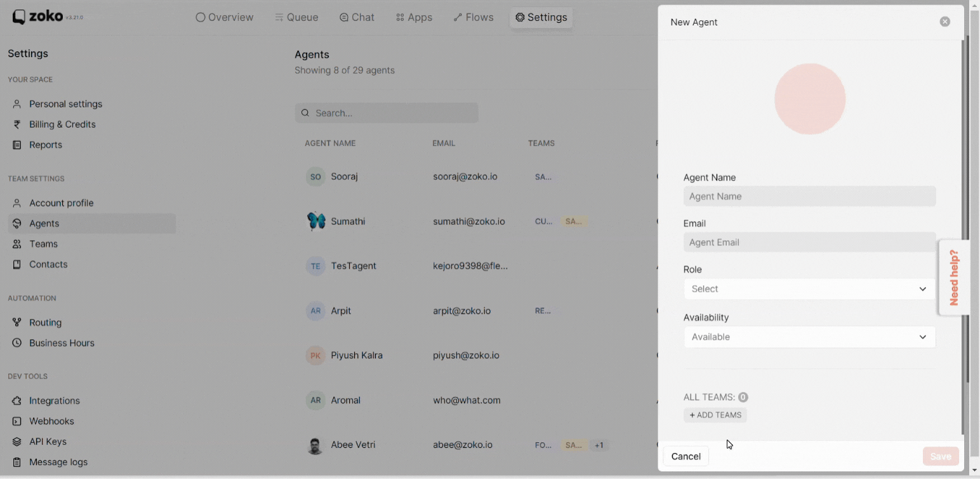980x479 pixels.
Task: Click the + ADD TEAMS button
Action: click(x=715, y=415)
